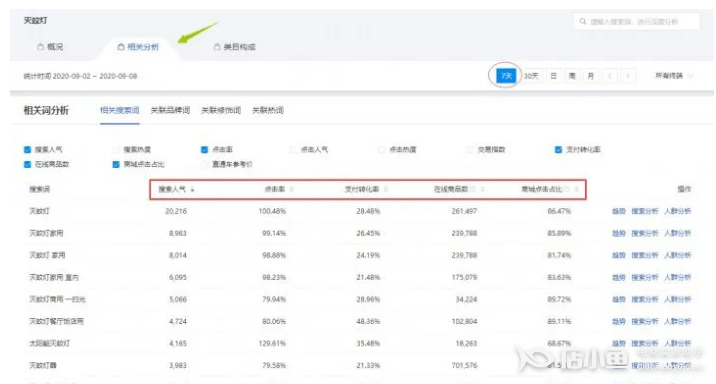Open 趋势 link for the 4,724 row
Viewport: 716px width, 384px height.
pos(619,321)
